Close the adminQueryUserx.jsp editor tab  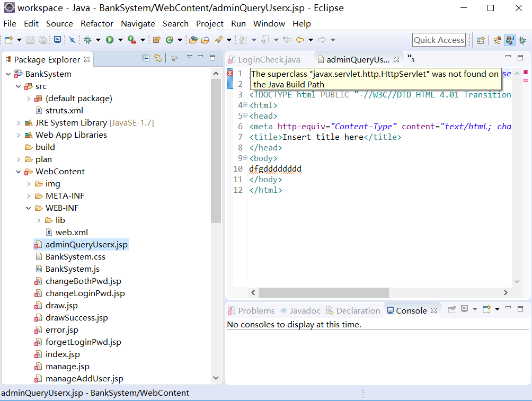pyautogui.click(x=396, y=59)
